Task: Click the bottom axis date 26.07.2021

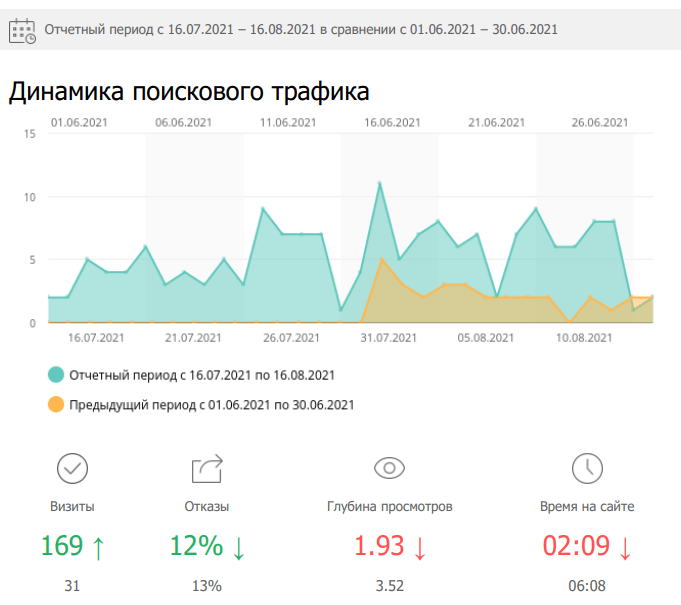Action: click(x=291, y=338)
